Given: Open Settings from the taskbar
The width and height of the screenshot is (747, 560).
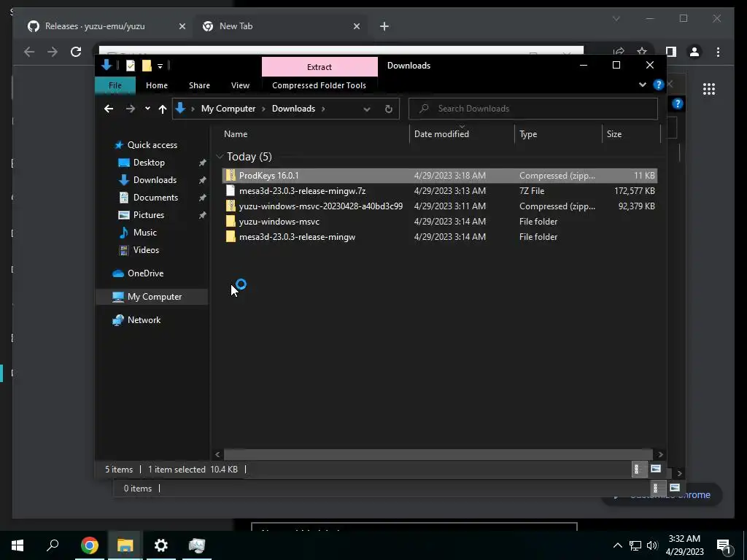Looking at the screenshot, I should click(x=160, y=545).
